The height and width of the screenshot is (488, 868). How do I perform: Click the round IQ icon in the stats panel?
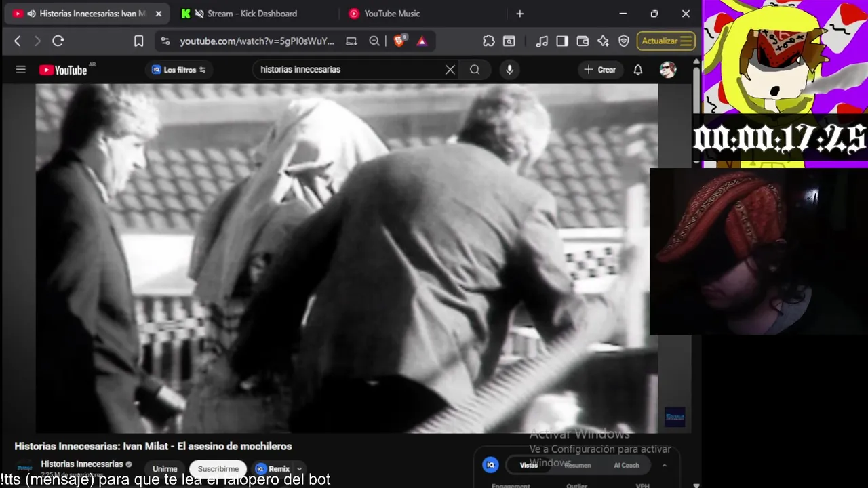coord(490,465)
